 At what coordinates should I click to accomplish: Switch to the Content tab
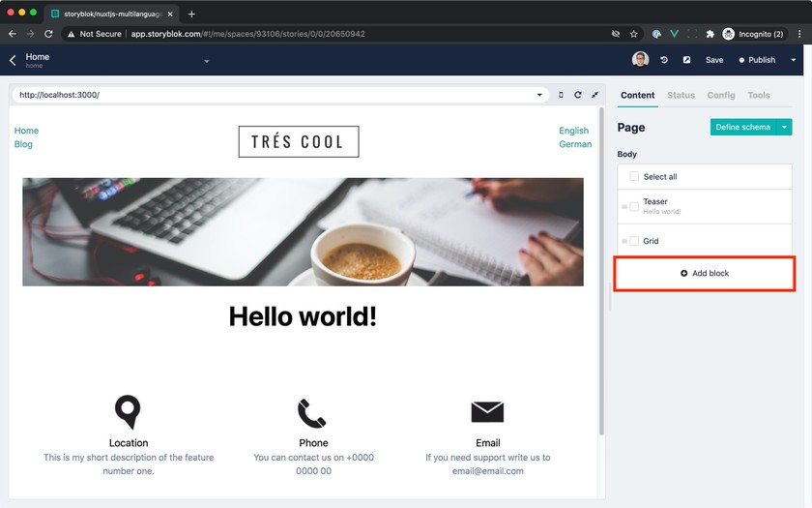(x=637, y=96)
